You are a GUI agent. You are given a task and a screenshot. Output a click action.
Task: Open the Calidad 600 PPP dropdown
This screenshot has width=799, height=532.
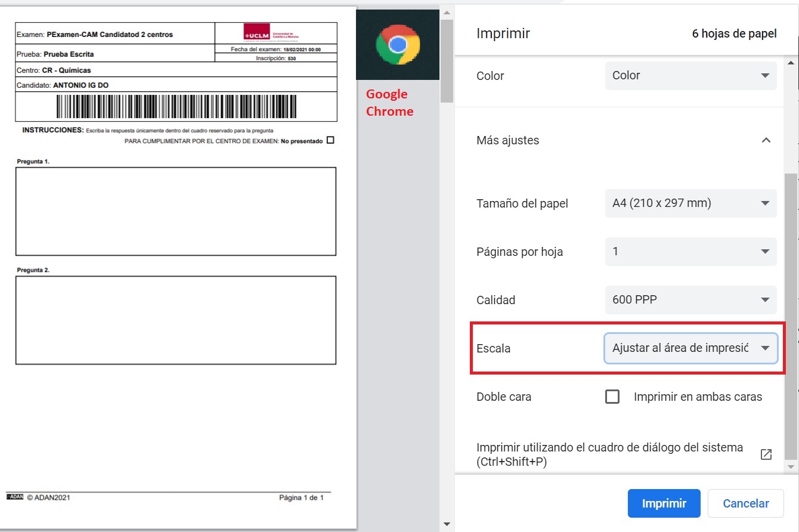tap(690, 300)
